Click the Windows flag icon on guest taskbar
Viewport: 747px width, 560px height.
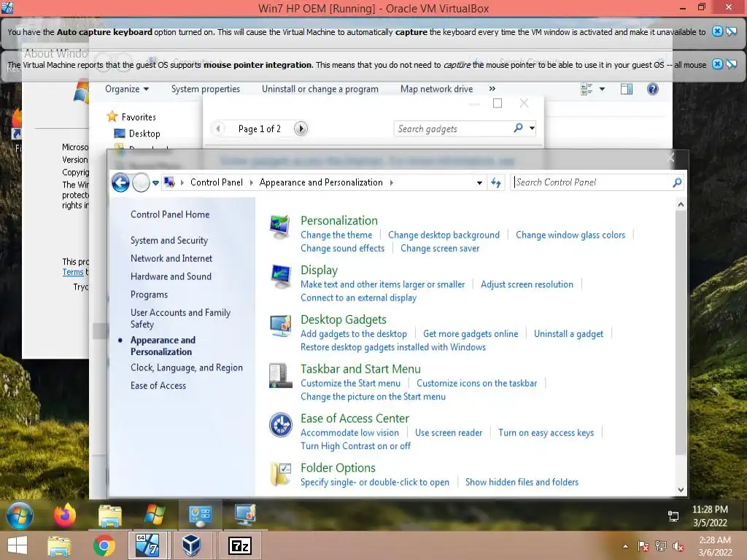click(x=155, y=516)
